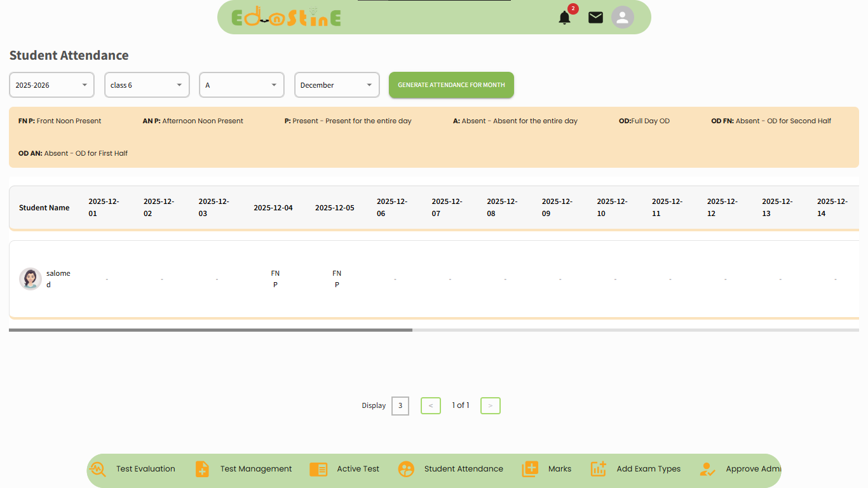Click the Add Exam Types icon
This screenshot has height=488, width=868.
[x=598, y=469]
